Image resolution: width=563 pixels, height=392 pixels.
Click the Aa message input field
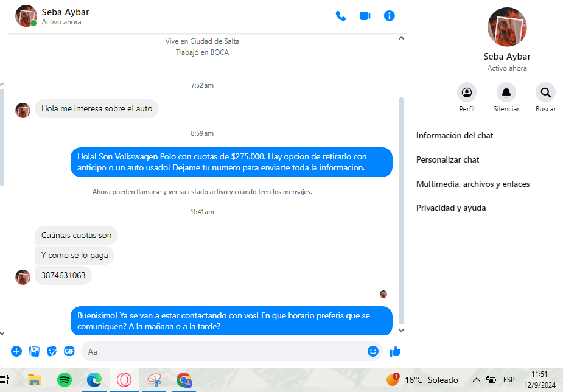226,351
